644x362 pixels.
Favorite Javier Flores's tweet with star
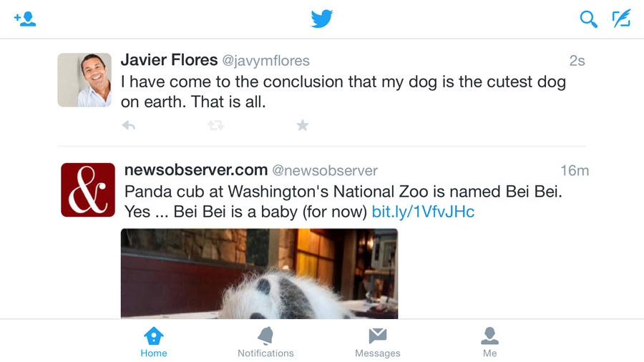303,126
